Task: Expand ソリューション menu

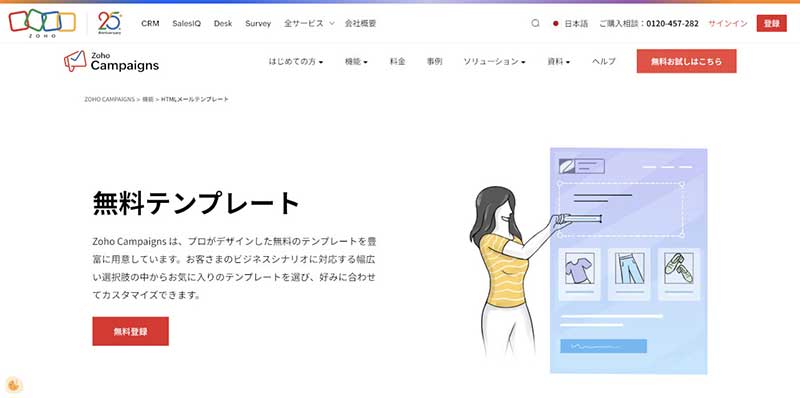Action: pos(494,61)
